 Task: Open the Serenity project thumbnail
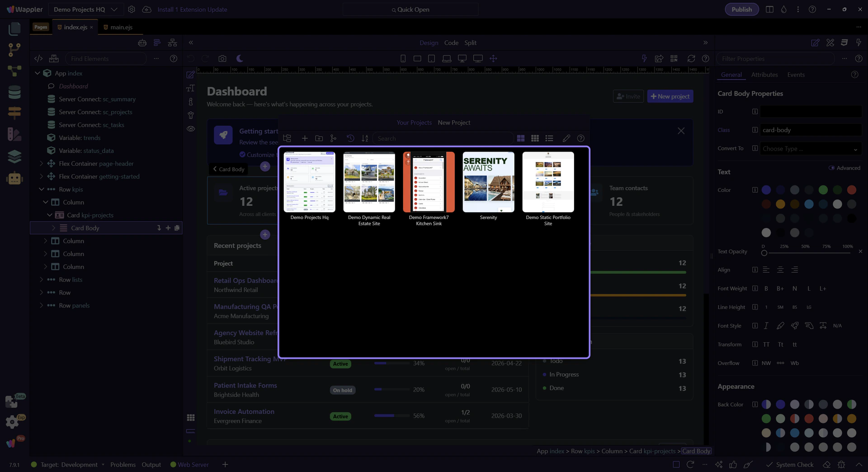(488, 182)
